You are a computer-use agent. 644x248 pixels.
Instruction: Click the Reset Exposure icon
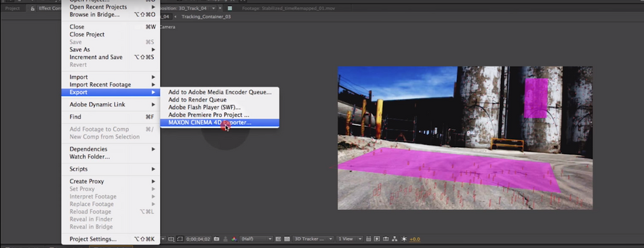[404, 239]
